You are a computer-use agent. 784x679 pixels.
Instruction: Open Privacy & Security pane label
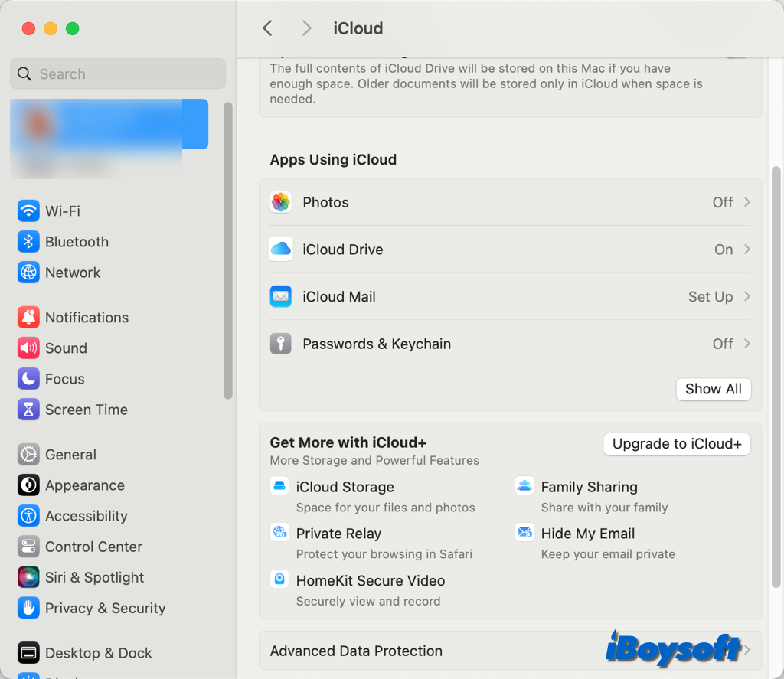106,608
